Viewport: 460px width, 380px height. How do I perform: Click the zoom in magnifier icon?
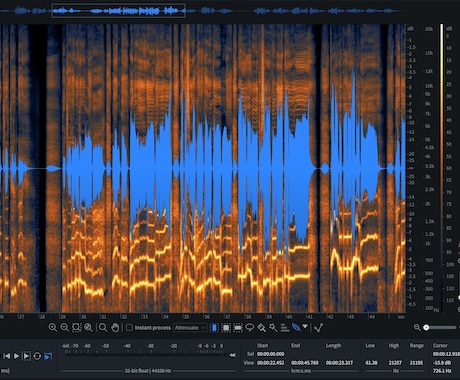point(53,327)
